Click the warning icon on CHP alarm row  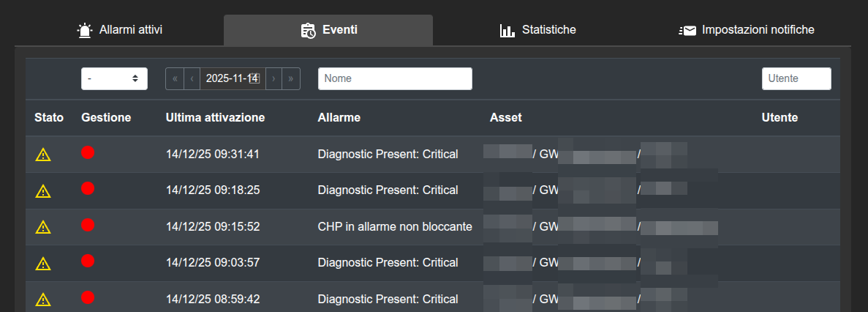coord(43,227)
